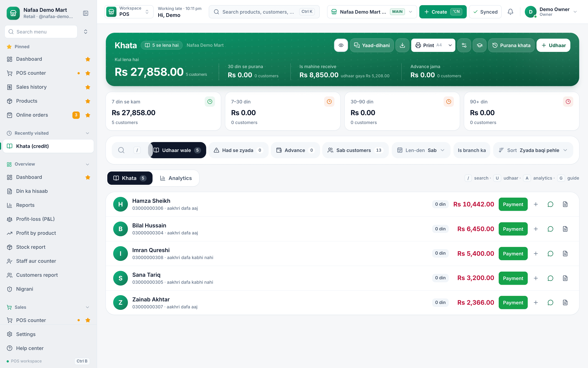Open Stock report in sidebar
The height and width of the screenshot is (368, 588).
[x=48, y=247]
